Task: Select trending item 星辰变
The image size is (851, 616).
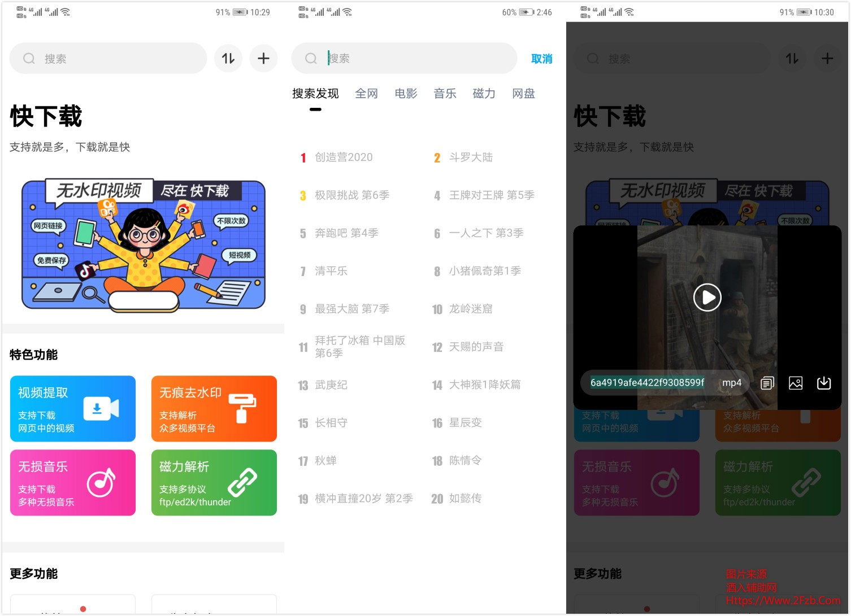Action: tap(465, 423)
